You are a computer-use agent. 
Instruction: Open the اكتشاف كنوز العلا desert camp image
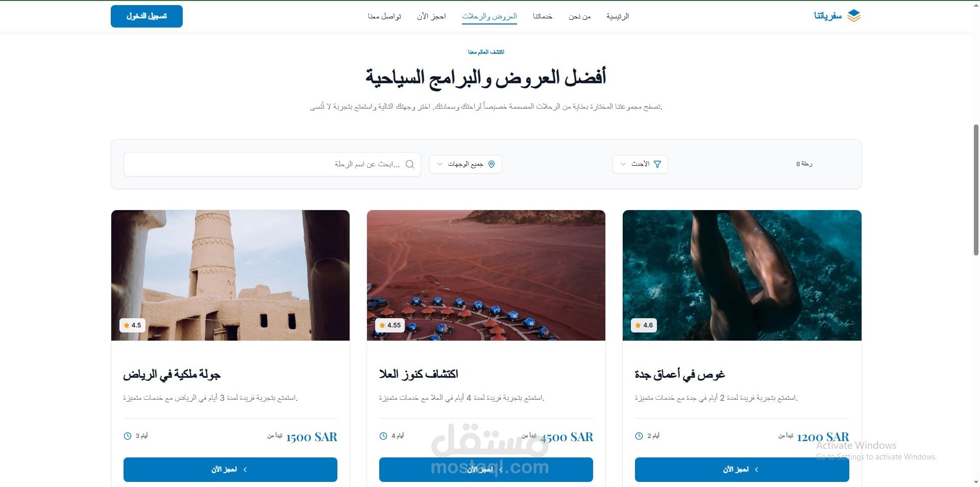(486, 275)
